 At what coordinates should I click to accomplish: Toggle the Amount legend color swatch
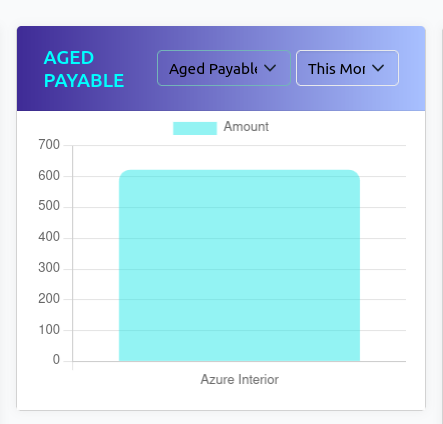pyautogui.click(x=195, y=128)
